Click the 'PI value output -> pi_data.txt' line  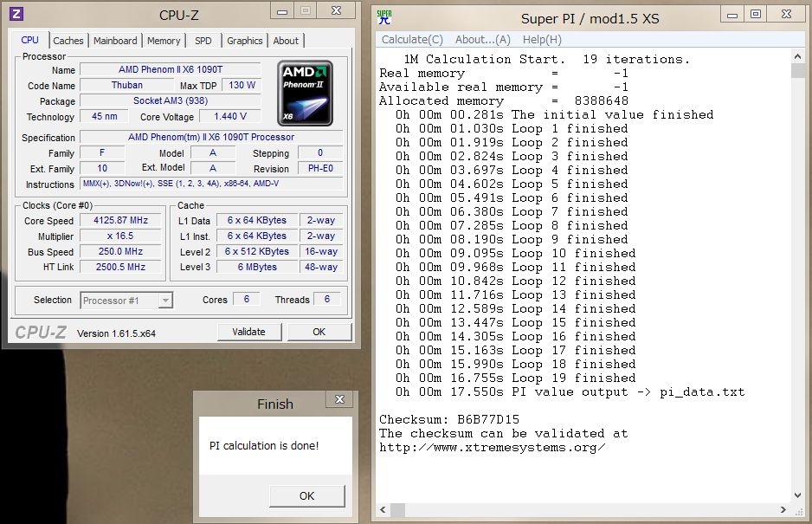pyautogui.click(x=570, y=391)
